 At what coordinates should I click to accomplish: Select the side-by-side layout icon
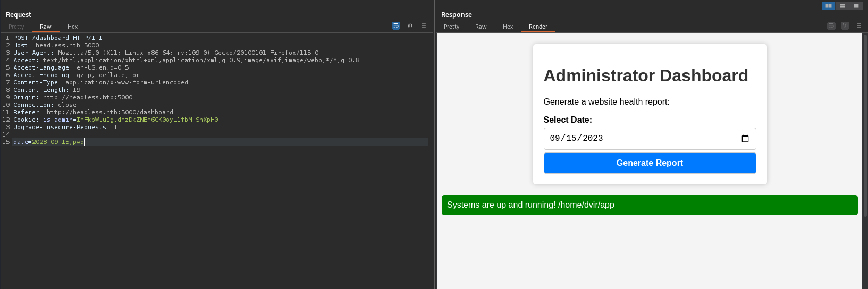pyautogui.click(x=829, y=6)
